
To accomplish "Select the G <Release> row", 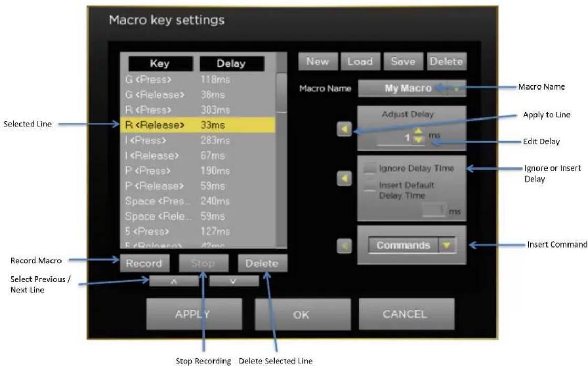I will click(x=198, y=95).
